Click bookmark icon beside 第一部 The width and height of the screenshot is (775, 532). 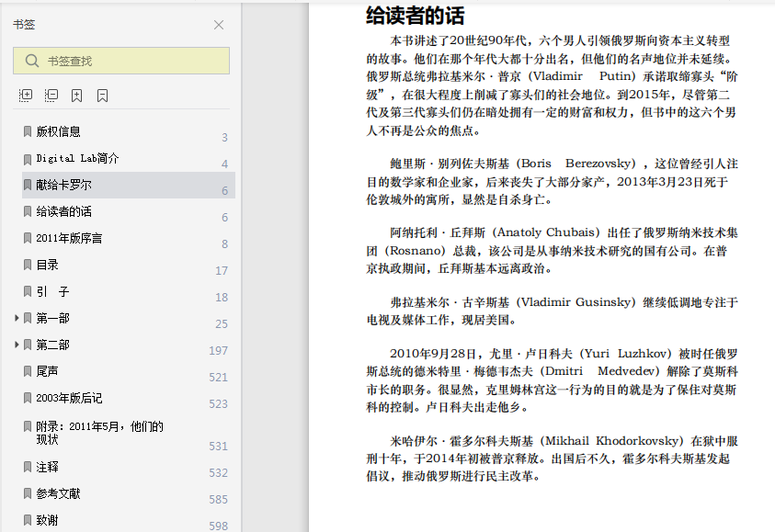28,318
